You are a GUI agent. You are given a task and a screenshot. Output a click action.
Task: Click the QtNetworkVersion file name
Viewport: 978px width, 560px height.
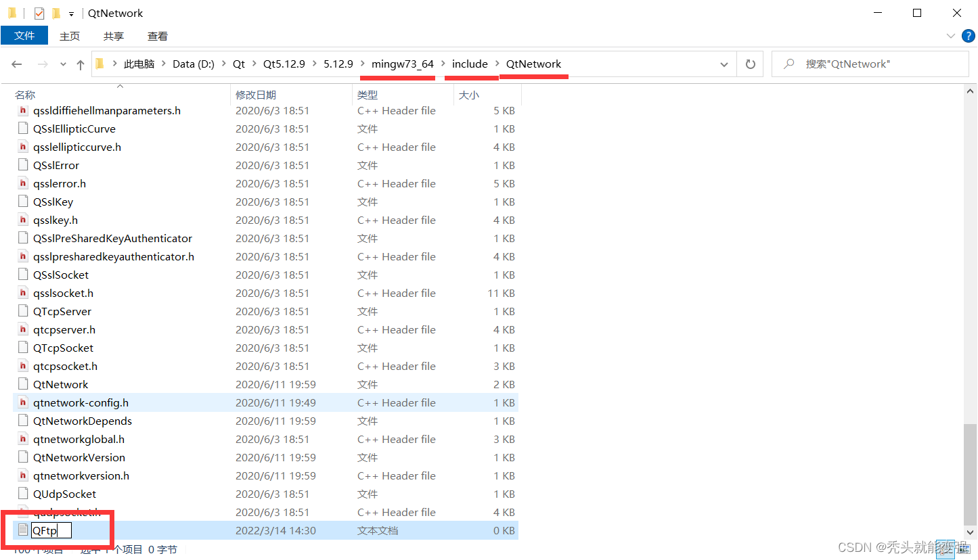(x=79, y=458)
